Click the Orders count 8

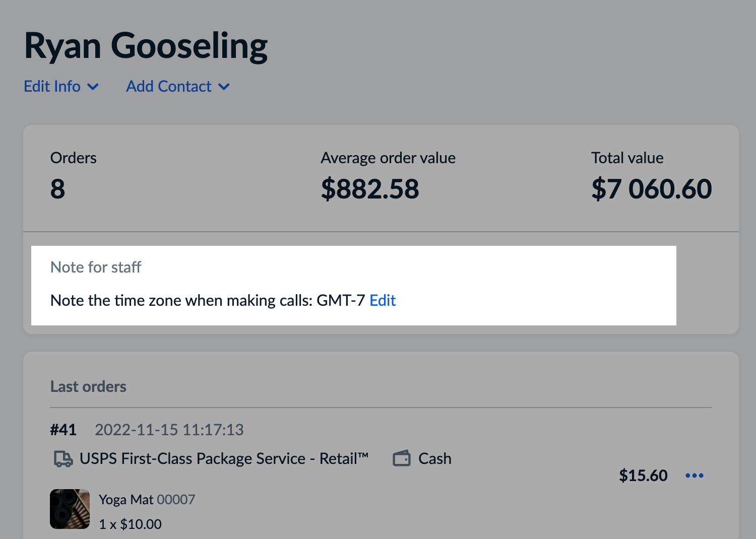coord(58,189)
